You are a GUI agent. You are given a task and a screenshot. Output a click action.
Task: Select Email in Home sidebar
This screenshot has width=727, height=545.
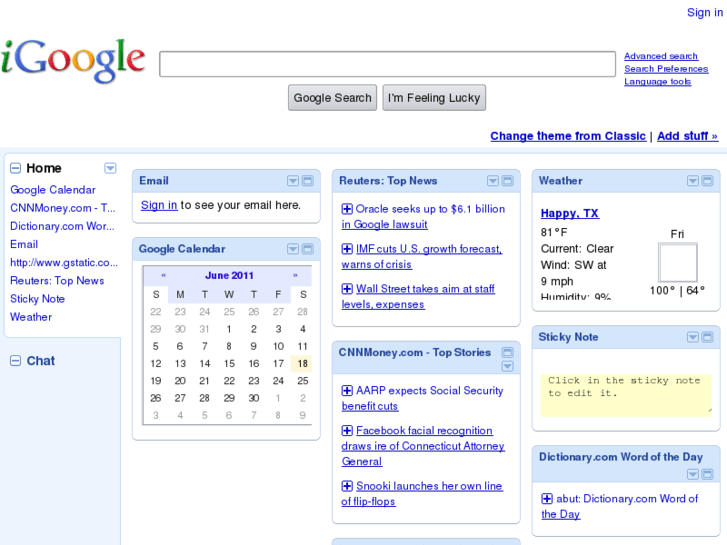pyautogui.click(x=24, y=244)
